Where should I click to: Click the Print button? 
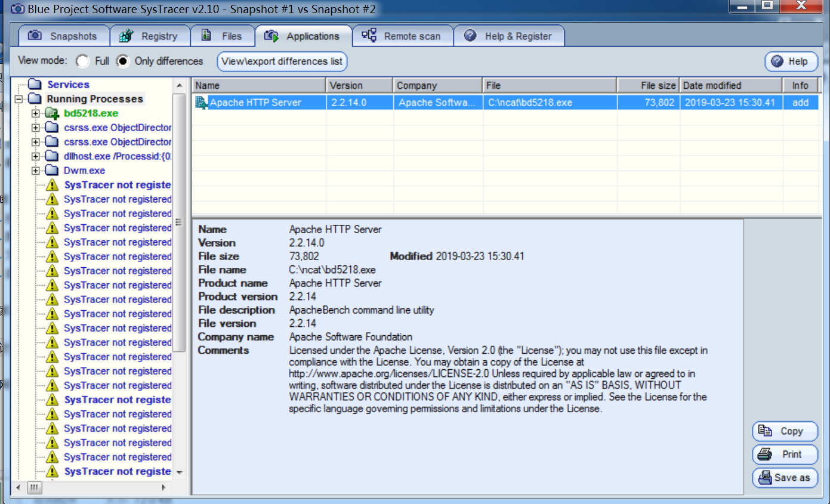785,454
